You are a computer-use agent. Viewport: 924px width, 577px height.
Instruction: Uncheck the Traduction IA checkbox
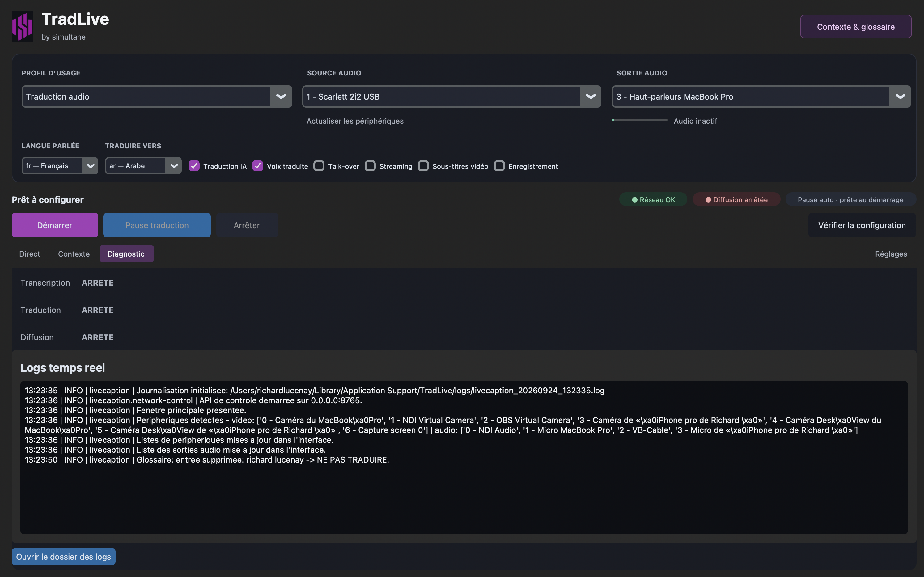(194, 166)
